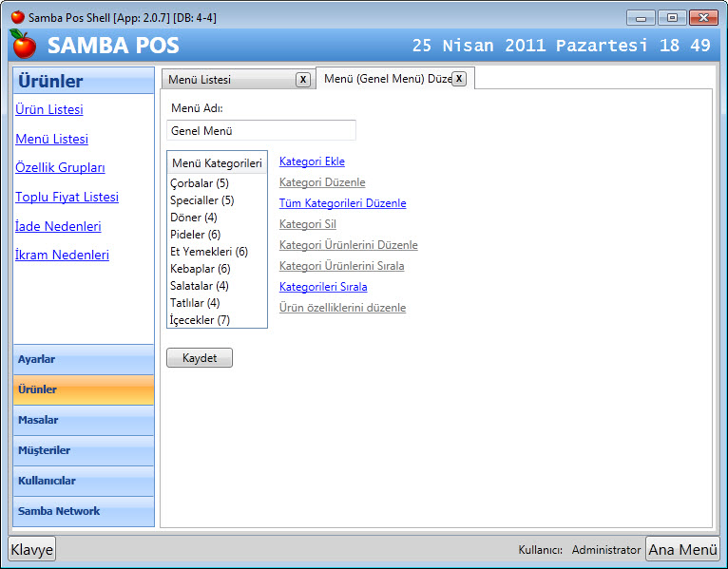Open Ürün Listesi from the sidebar
The width and height of the screenshot is (728, 569).
coord(49,110)
